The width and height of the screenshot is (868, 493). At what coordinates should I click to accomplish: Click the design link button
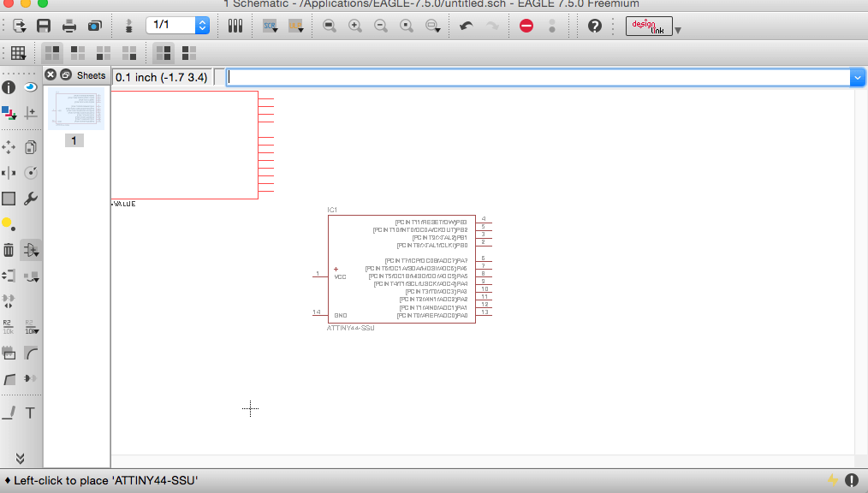[649, 26]
